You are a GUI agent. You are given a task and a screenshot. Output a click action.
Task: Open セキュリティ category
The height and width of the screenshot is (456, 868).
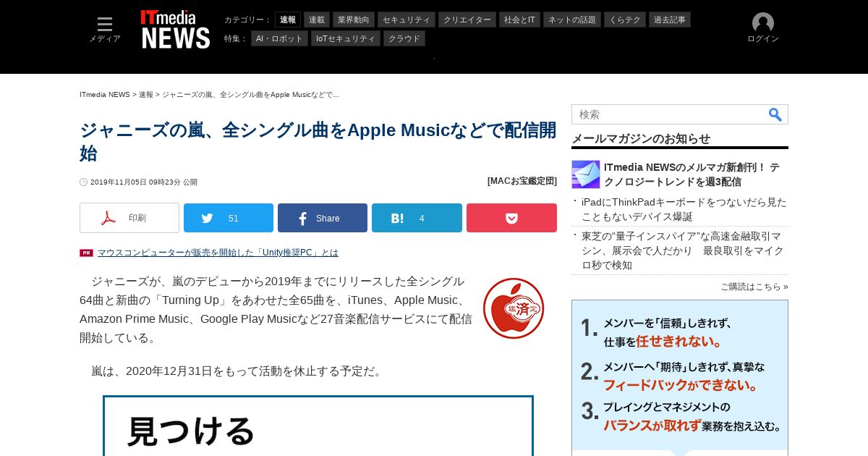(x=406, y=20)
